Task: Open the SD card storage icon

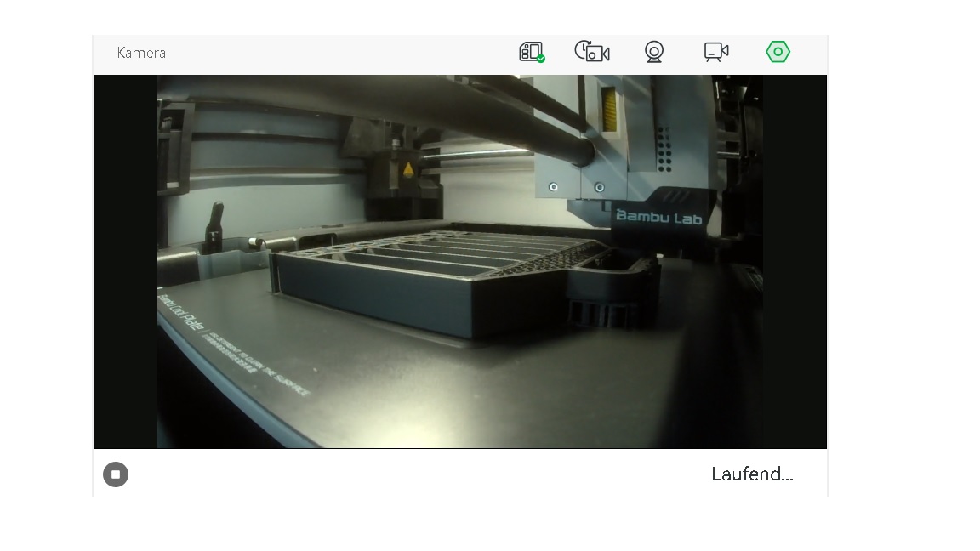Action: click(x=531, y=52)
